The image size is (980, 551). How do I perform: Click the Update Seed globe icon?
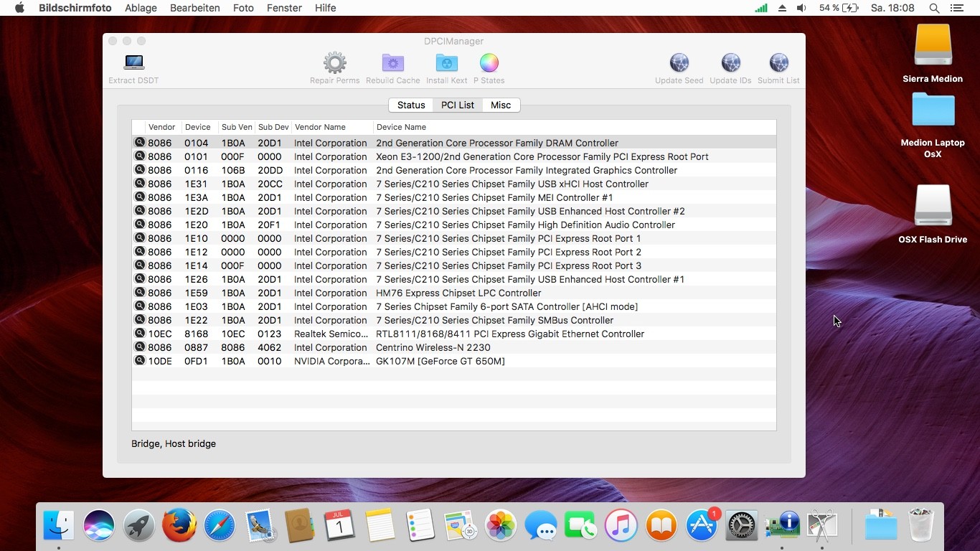pos(679,62)
